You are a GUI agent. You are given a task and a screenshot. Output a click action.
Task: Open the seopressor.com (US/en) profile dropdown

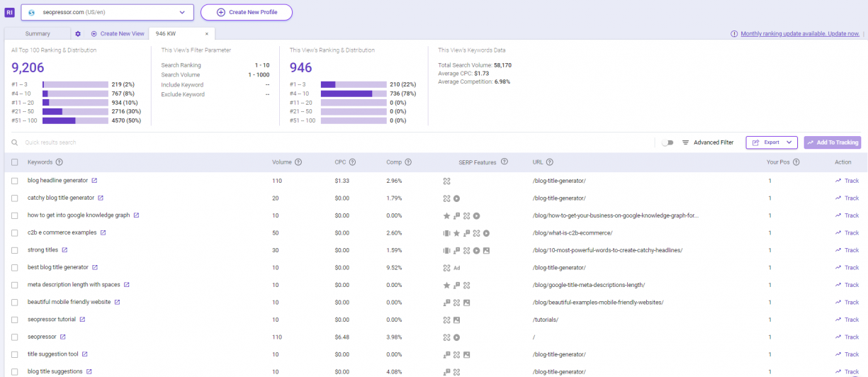pos(108,12)
